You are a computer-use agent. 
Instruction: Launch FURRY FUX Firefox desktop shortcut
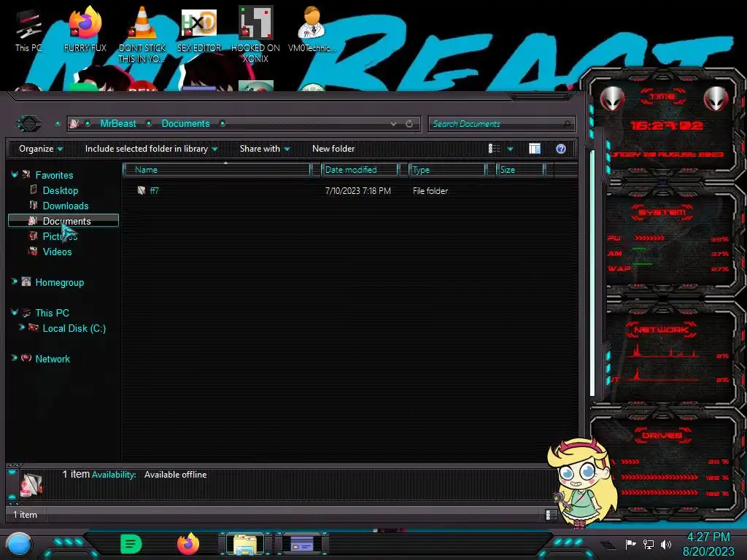[85, 29]
